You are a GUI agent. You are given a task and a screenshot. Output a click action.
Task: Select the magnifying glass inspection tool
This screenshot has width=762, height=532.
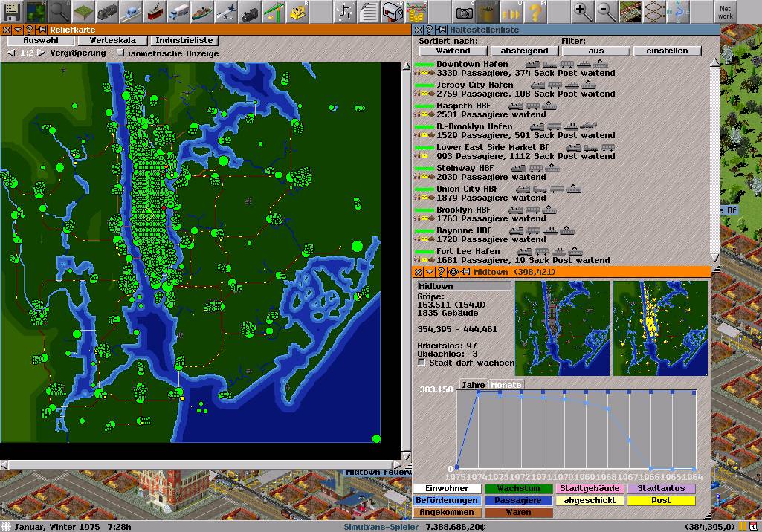point(59,11)
